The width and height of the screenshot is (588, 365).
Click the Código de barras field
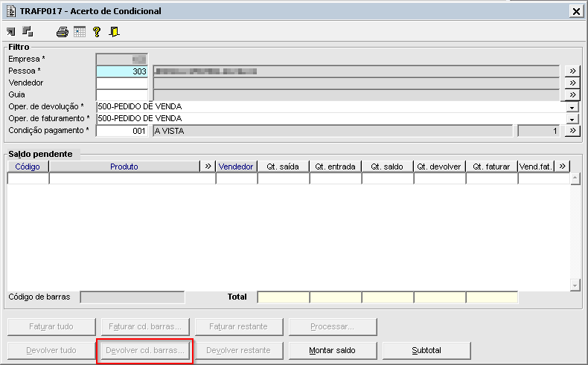point(132,297)
